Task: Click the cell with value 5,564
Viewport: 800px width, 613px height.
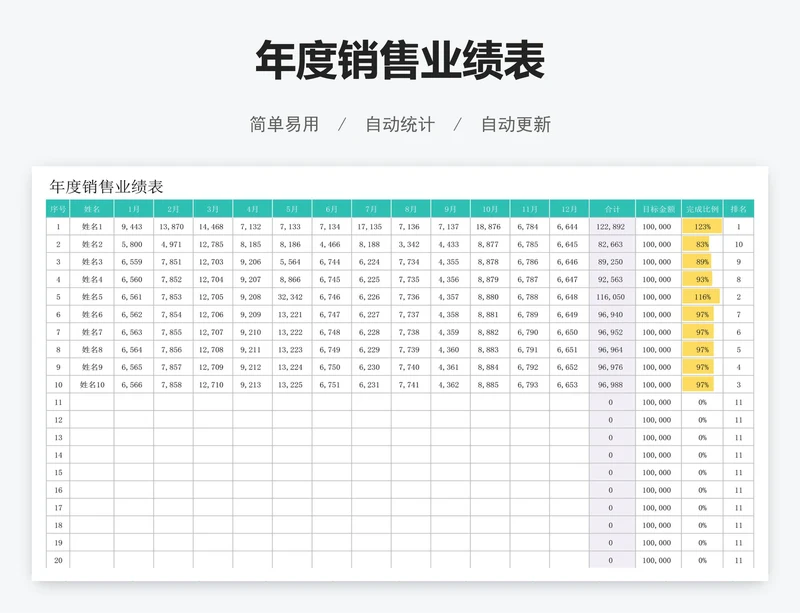Action: 290,262
